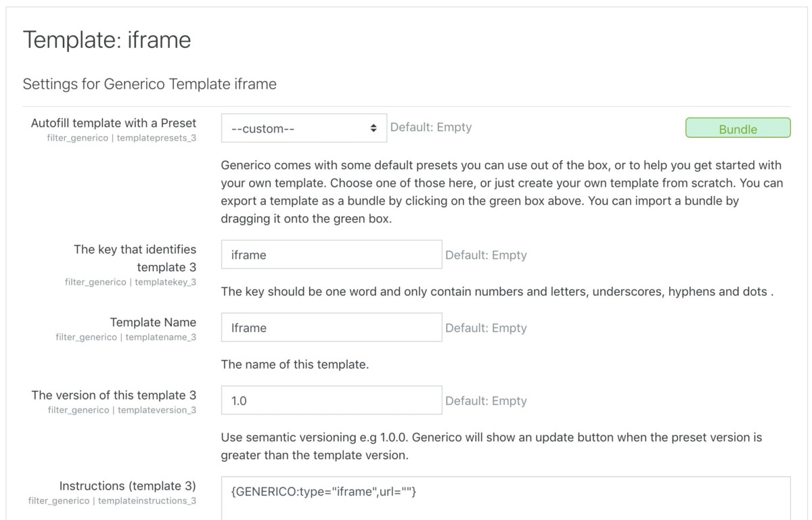This screenshot has height=520, width=812.
Task: Click the 'templateversion_3' setting identifier text
Action: [157, 410]
